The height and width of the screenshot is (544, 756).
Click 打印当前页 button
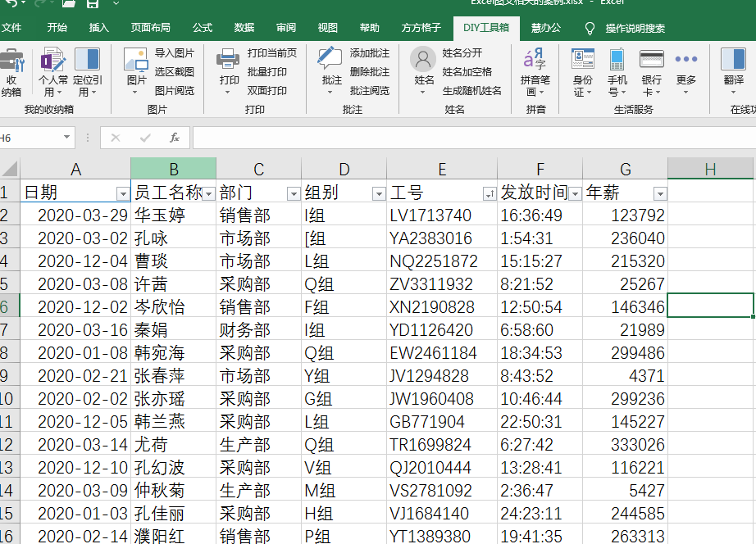pos(272,53)
